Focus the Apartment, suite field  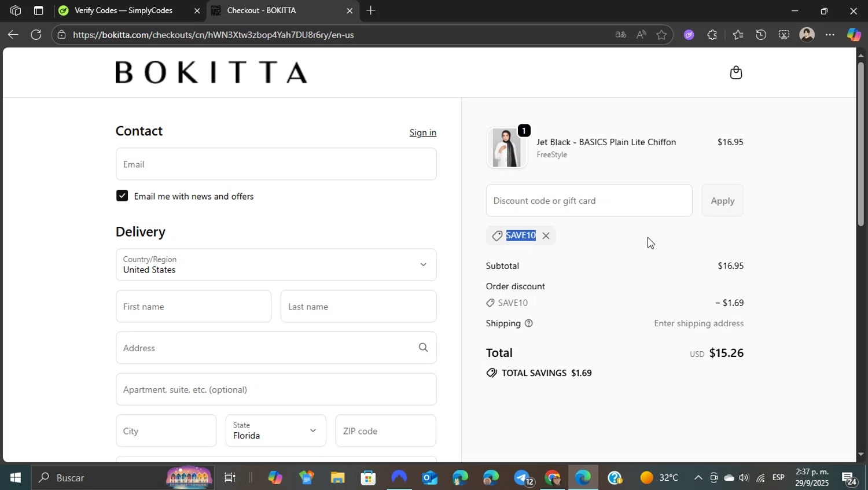tap(276, 389)
